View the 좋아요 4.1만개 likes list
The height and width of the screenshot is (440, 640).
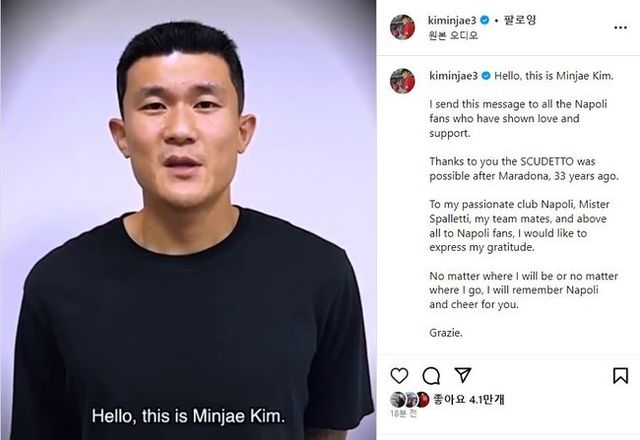469,399
